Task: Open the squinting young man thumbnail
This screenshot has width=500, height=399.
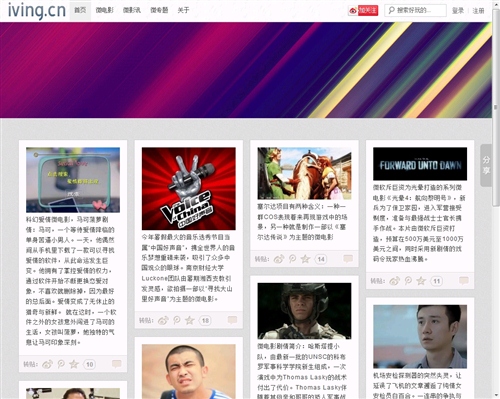Action: coord(189,372)
